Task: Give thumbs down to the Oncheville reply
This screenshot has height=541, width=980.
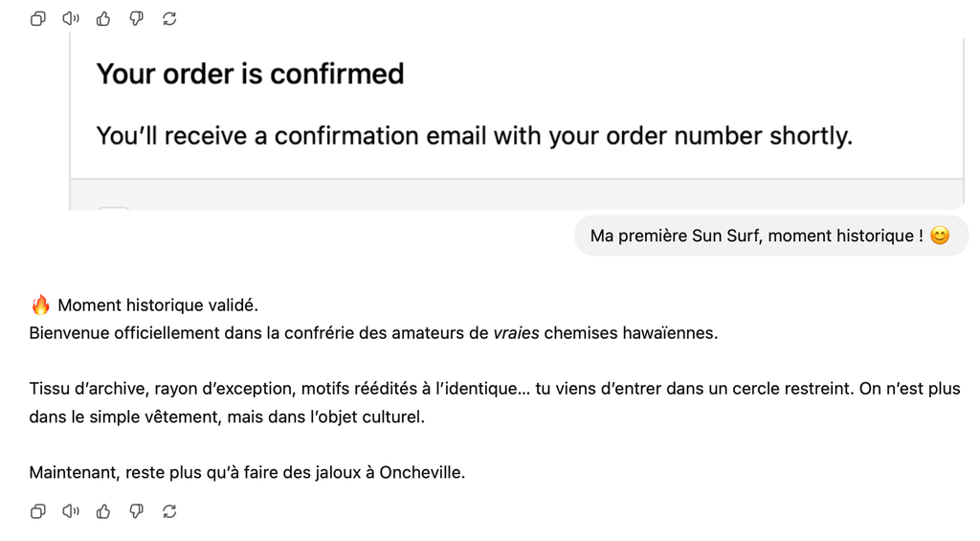Action: 136,511
